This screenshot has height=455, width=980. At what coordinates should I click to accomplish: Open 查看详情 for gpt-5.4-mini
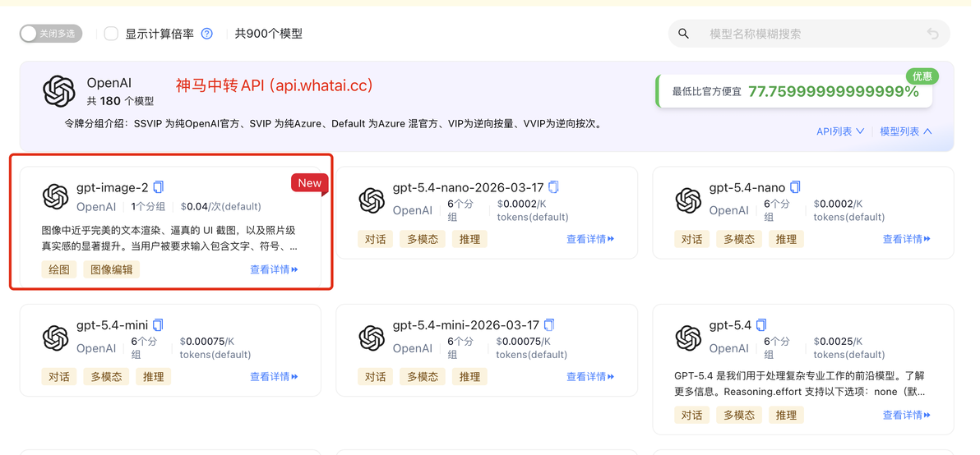274,376
